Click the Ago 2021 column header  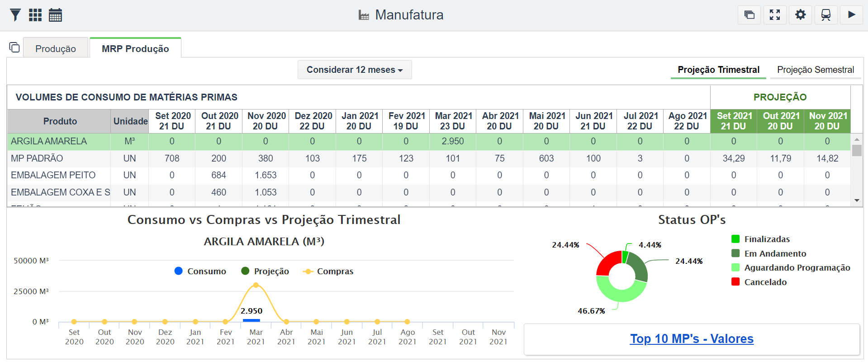(x=687, y=121)
